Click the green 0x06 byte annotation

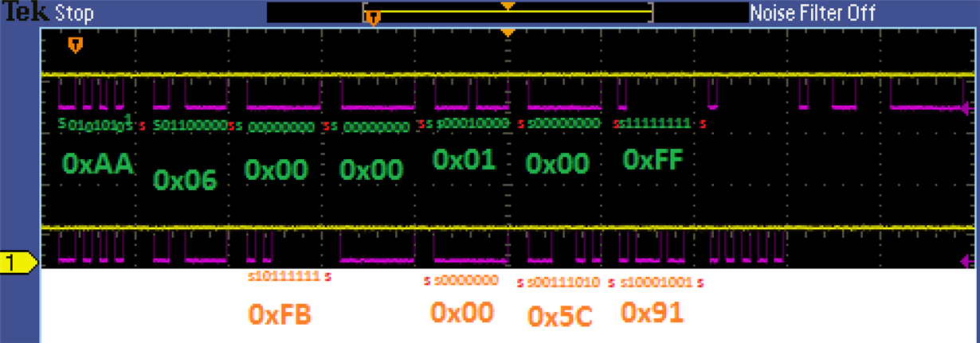click(x=185, y=181)
